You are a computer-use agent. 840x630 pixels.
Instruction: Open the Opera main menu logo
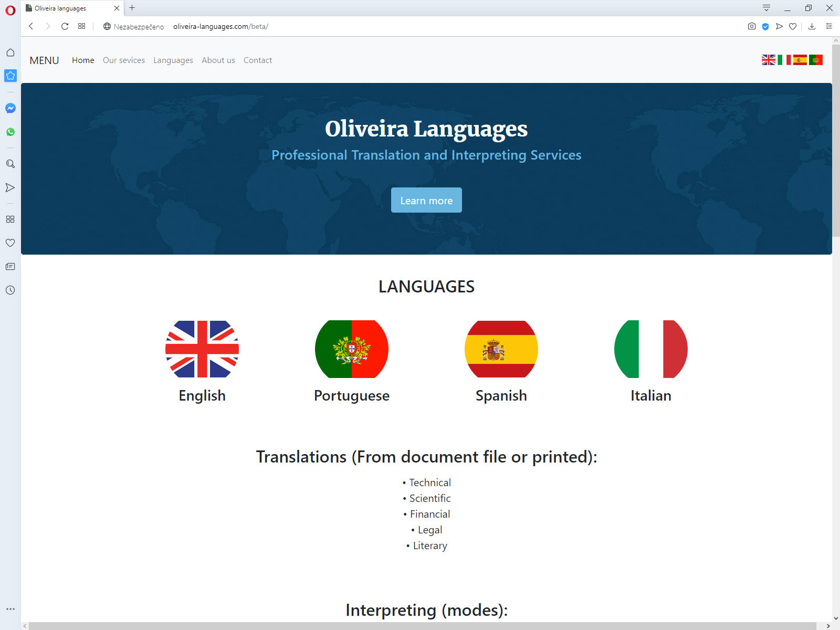point(10,10)
